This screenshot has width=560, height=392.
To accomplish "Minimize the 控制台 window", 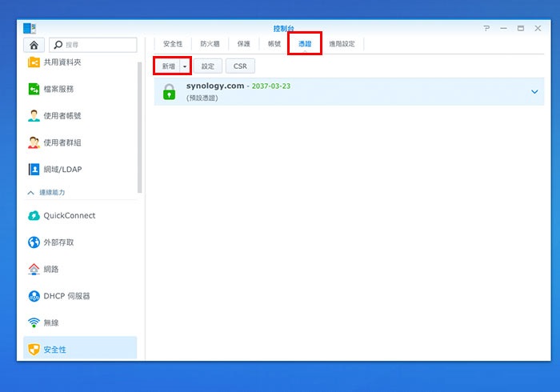I will point(503,28).
